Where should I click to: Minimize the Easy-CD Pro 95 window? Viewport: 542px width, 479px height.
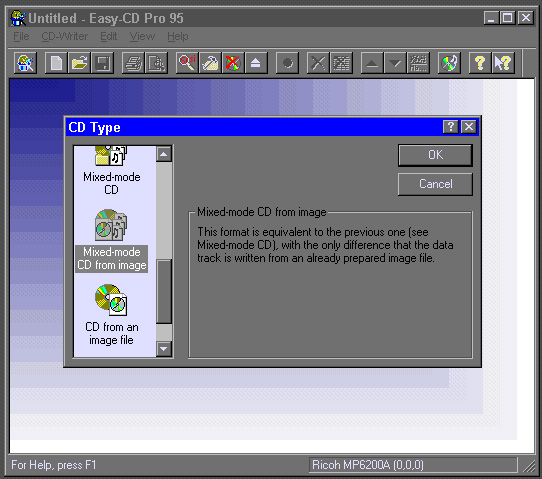coord(491,18)
